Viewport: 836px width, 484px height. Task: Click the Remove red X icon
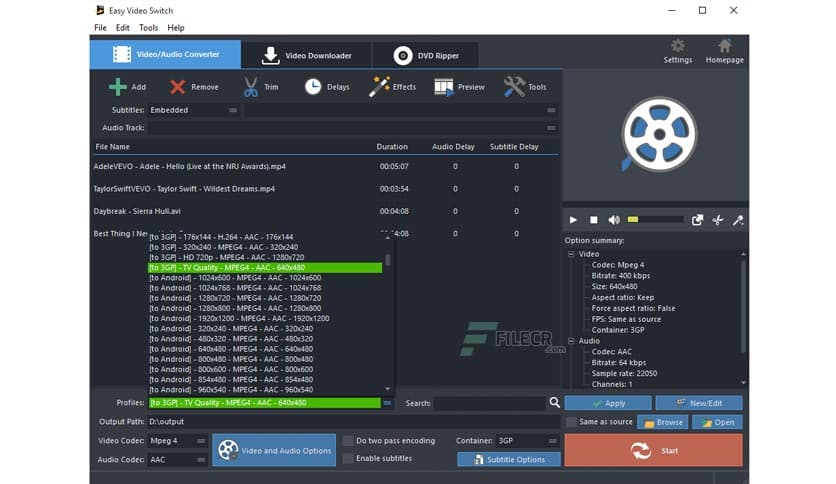click(x=178, y=87)
